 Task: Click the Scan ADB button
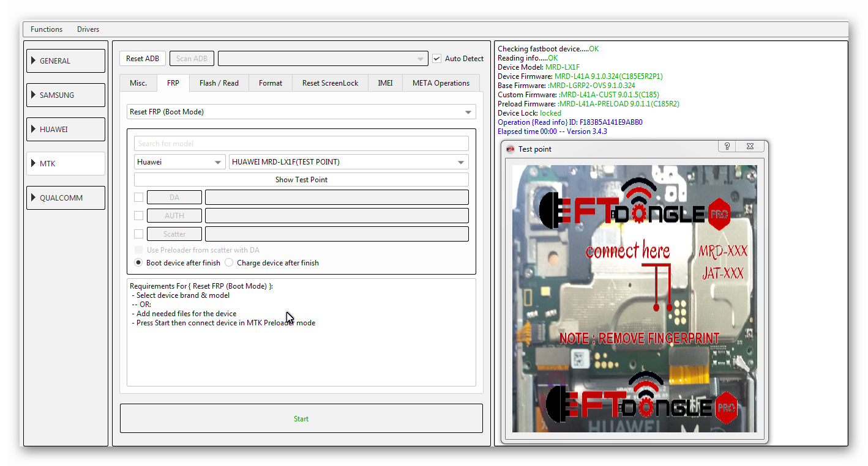192,59
